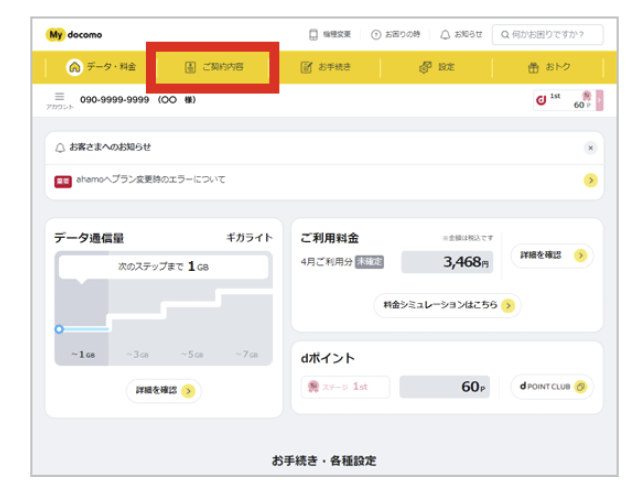Open the おトク gift tab
641x487 pixels.
[548, 67]
